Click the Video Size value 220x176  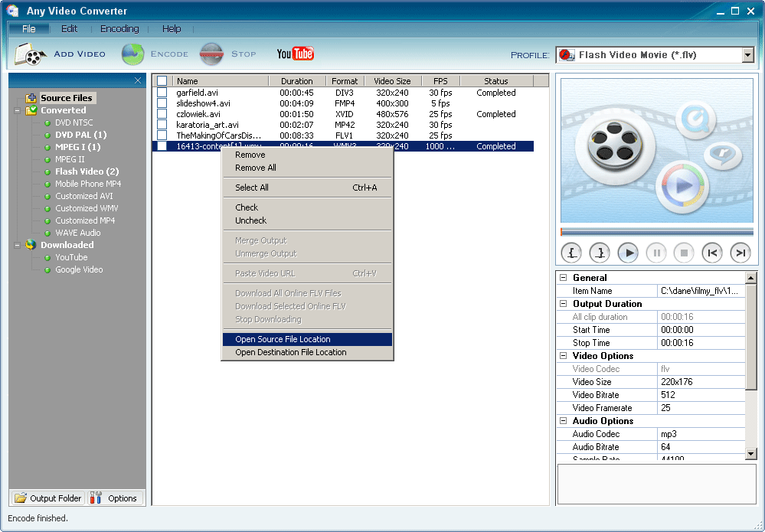(701, 382)
